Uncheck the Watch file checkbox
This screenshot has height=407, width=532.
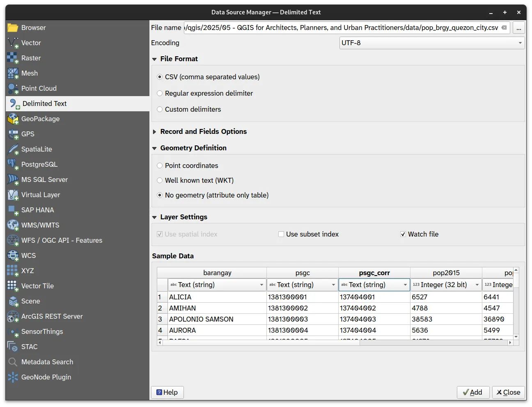pos(403,234)
